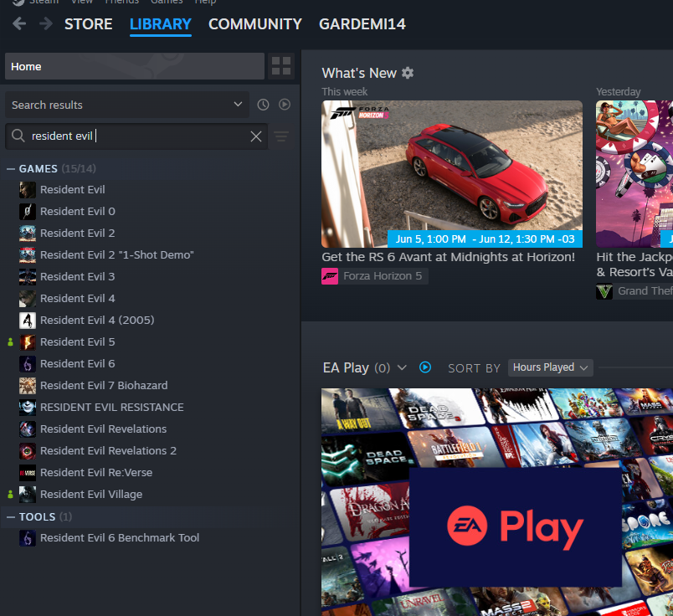This screenshot has width=673, height=616.
Task: Open the Games menu
Action: pos(167,2)
